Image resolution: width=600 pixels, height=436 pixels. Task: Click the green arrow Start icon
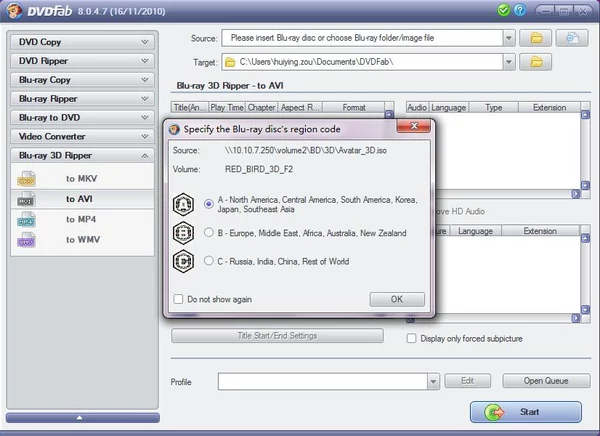click(494, 412)
